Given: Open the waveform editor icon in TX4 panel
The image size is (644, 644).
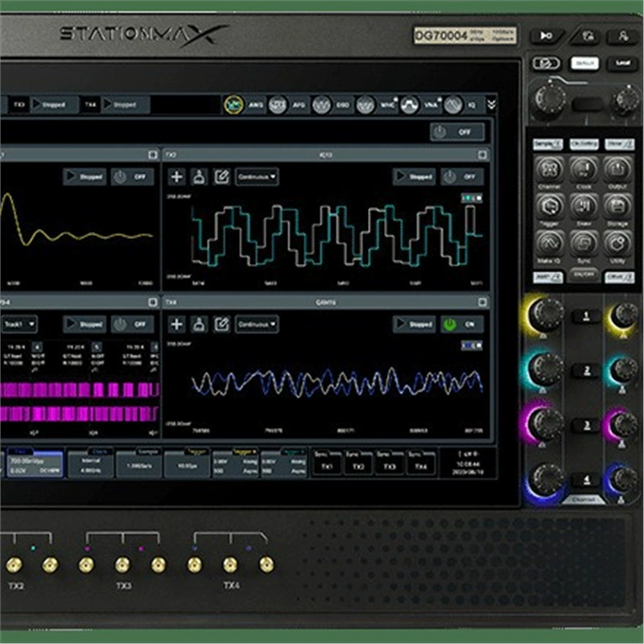Looking at the screenshot, I should (x=222, y=324).
